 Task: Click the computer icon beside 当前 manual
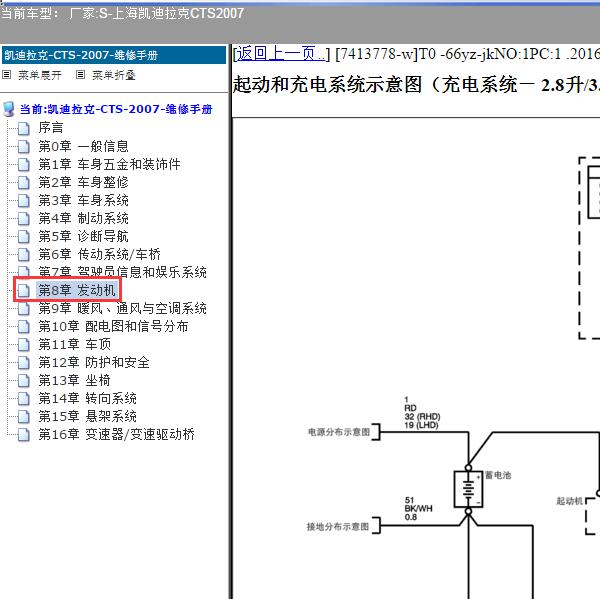click(9, 109)
